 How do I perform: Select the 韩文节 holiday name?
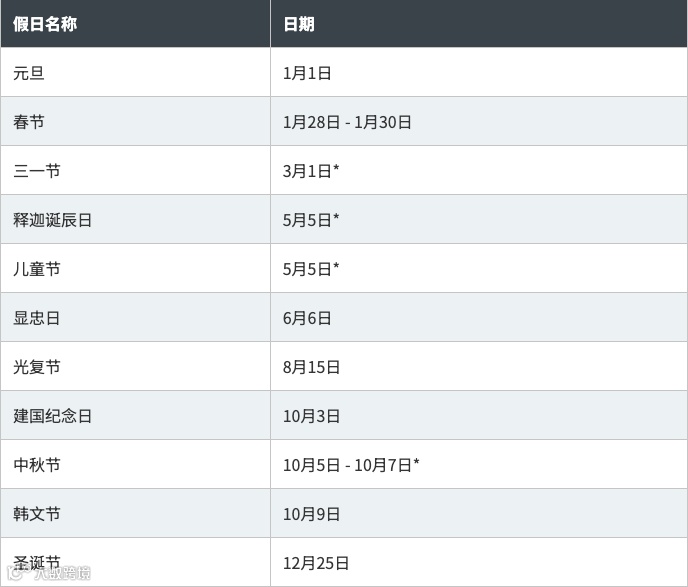click(37, 514)
